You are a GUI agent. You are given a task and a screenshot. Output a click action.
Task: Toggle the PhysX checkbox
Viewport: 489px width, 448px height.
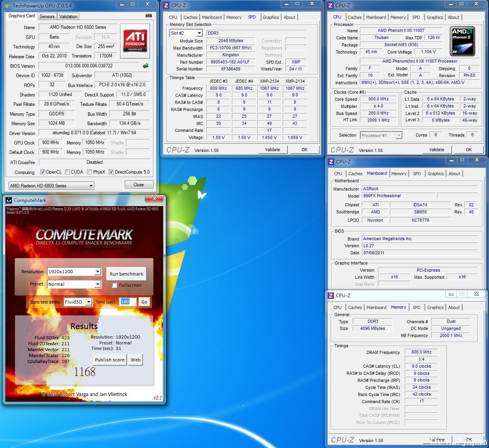89,172
